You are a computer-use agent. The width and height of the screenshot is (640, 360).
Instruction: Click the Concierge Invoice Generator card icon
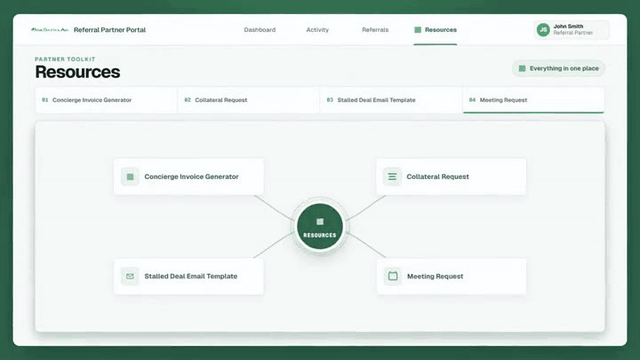click(x=130, y=177)
